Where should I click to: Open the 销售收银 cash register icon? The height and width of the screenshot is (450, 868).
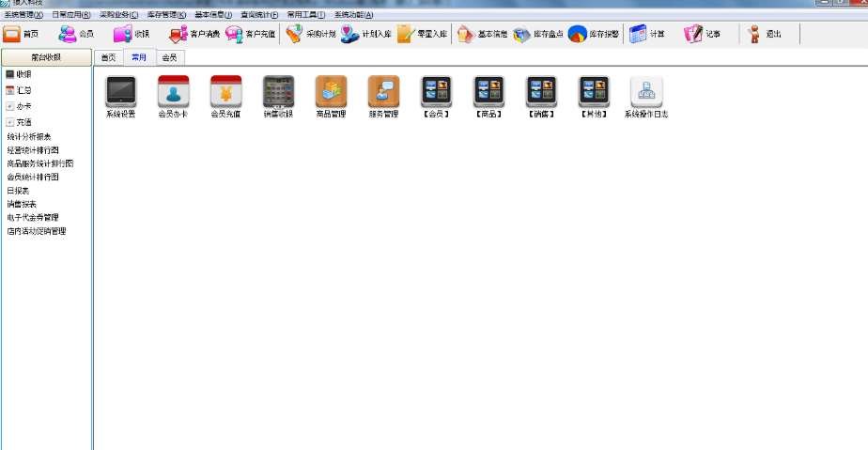278,91
